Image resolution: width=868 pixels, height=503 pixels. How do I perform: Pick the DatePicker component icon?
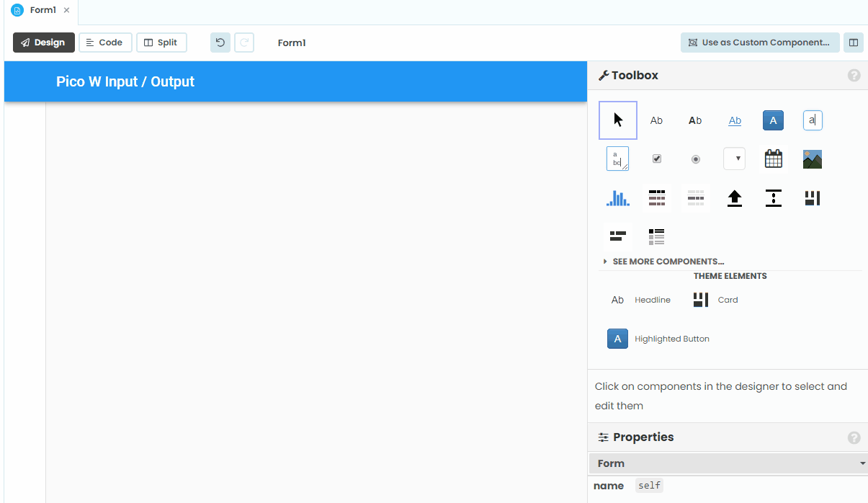pos(773,159)
